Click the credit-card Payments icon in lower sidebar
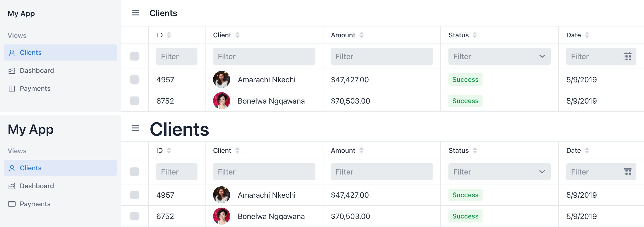Screen dimensions: 644x227 point(12,204)
